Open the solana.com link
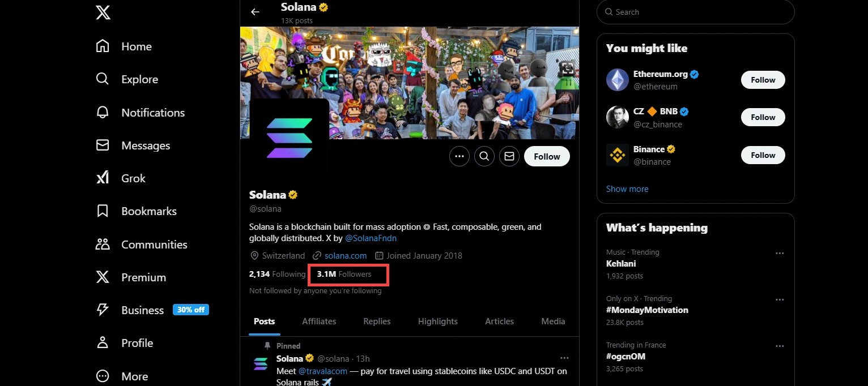This screenshot has width=868, height=386. pyautogui.click(x=346, y=255)
